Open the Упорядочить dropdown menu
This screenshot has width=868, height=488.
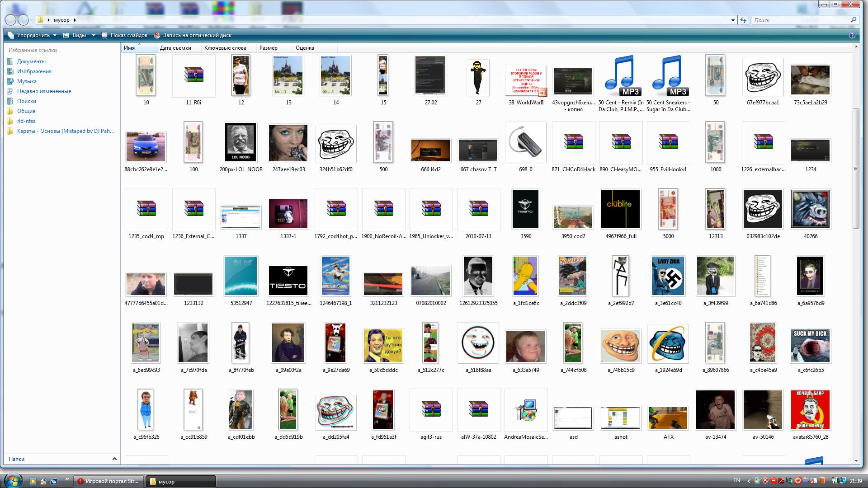32,35
